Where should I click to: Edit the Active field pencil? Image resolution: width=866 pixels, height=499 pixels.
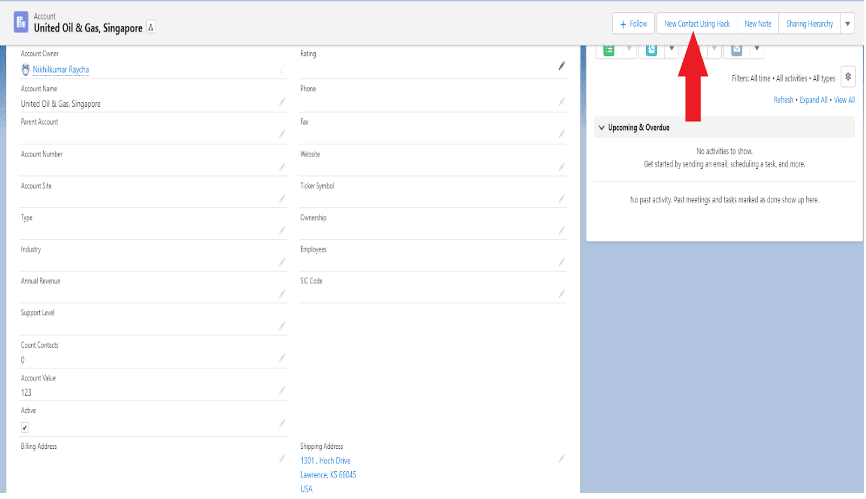282,423
